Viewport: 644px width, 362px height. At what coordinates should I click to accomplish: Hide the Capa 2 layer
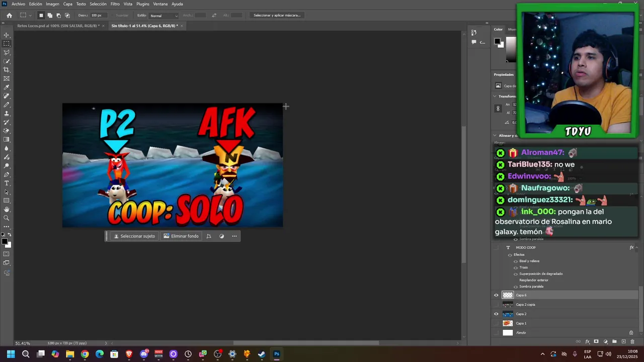pos(496,314)
